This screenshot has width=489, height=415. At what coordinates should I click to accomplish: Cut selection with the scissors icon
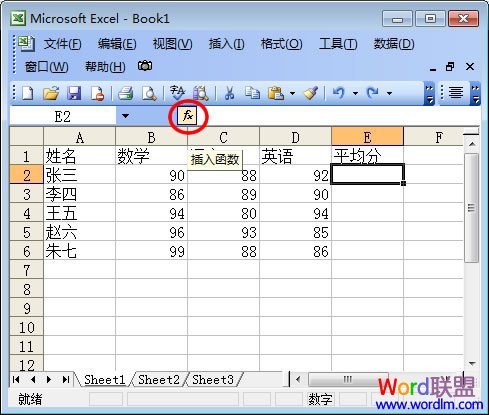pos(229,93)
